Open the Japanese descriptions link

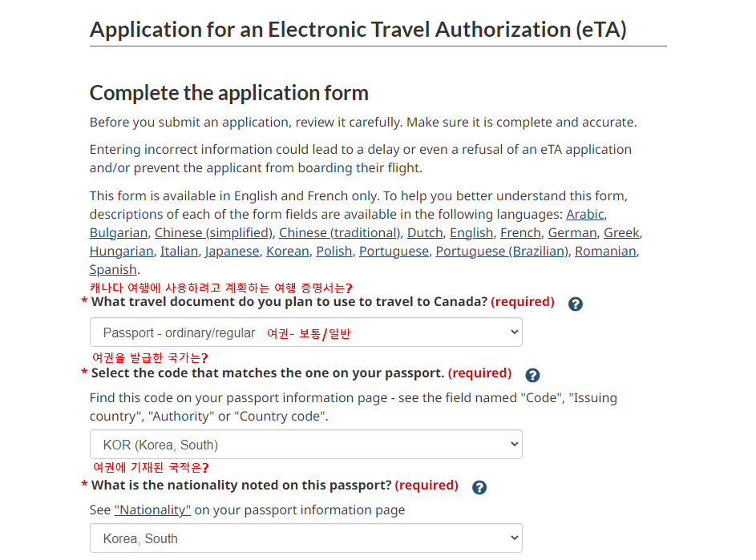(x=232, y=251)
